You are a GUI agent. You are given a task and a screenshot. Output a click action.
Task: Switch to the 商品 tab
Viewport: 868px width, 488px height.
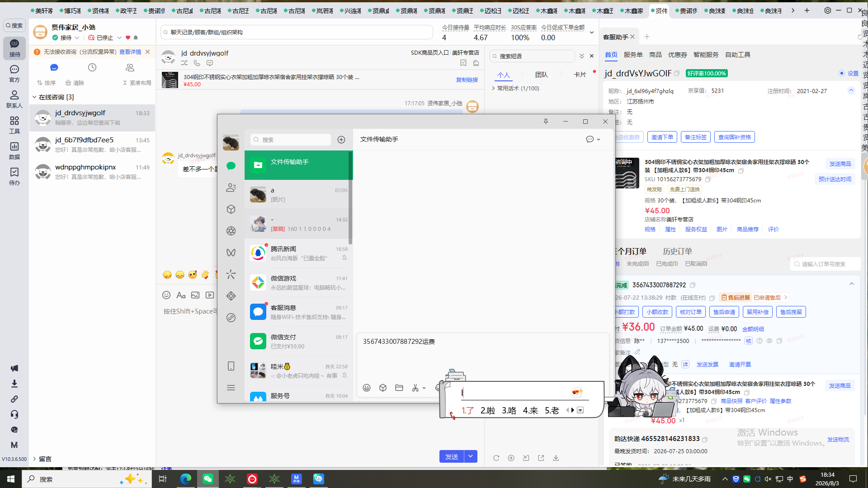point(655,55)
